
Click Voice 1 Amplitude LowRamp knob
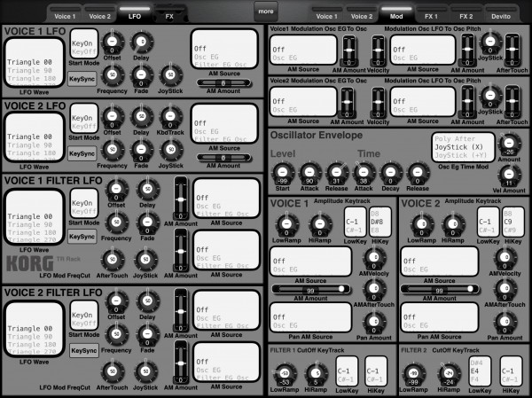coord(286,225)
